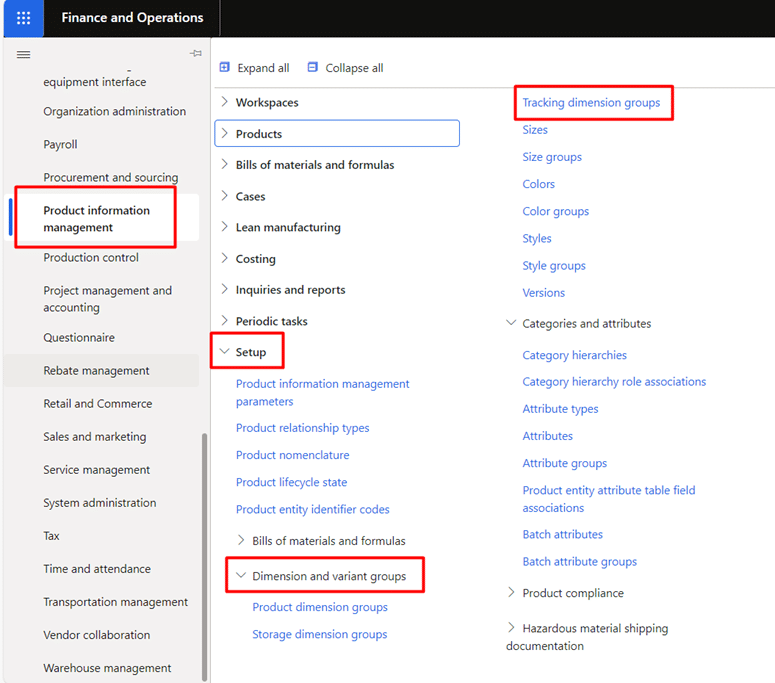This screenshot has height=683, width=775.
Task: Collapse Dimension and variant groups
Action: (x=241, y=575)
